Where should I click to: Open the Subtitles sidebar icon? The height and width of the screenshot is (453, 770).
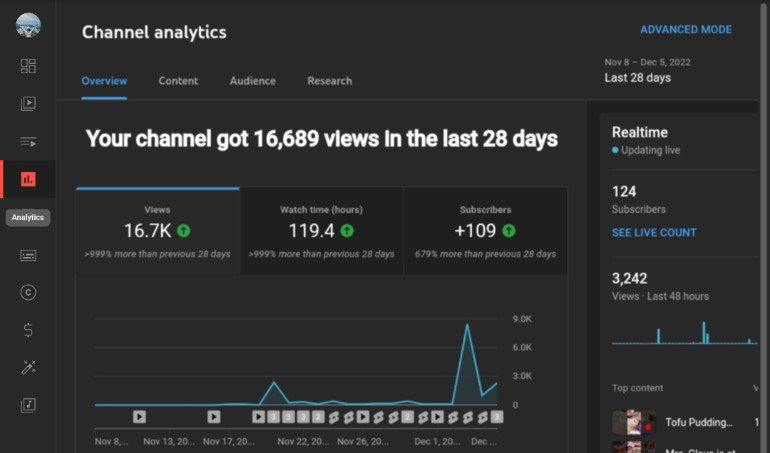(28, 255)
